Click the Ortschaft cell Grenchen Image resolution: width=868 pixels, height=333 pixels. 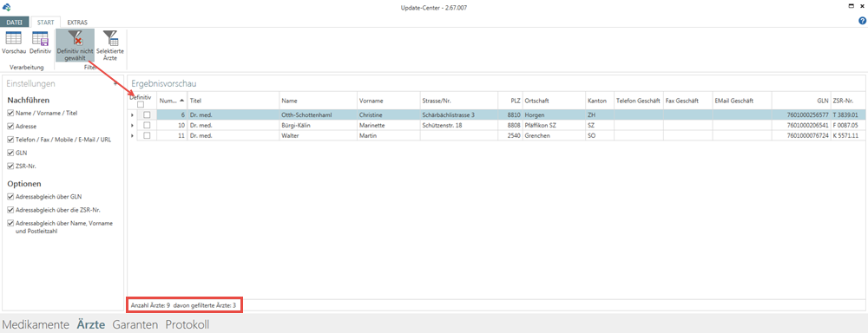click(x=554, y=135)
